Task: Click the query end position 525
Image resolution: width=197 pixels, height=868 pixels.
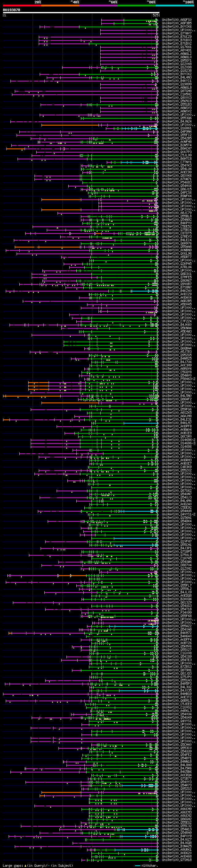Action: [155, 15]
